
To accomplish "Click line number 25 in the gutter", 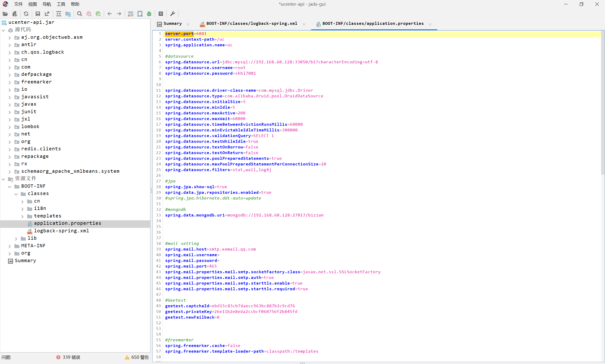I will pyautogui.click(x=158, y=170).
